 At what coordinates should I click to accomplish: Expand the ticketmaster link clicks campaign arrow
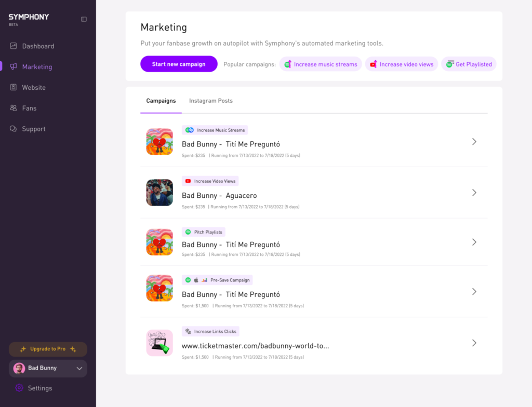474,343
